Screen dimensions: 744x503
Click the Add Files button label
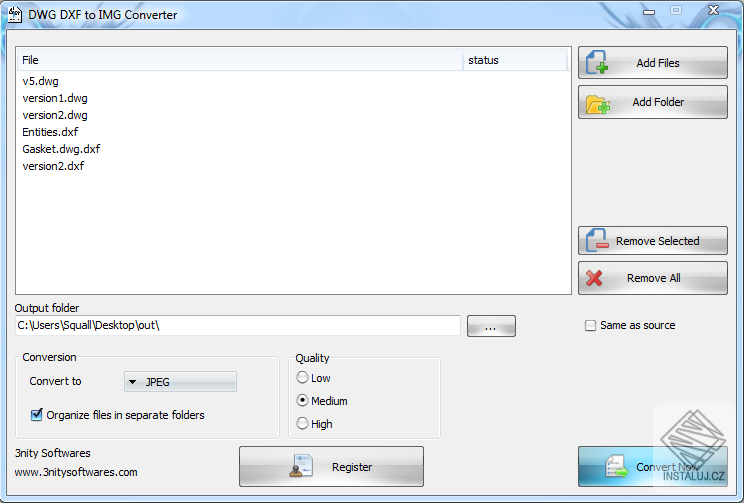point(658,63)
